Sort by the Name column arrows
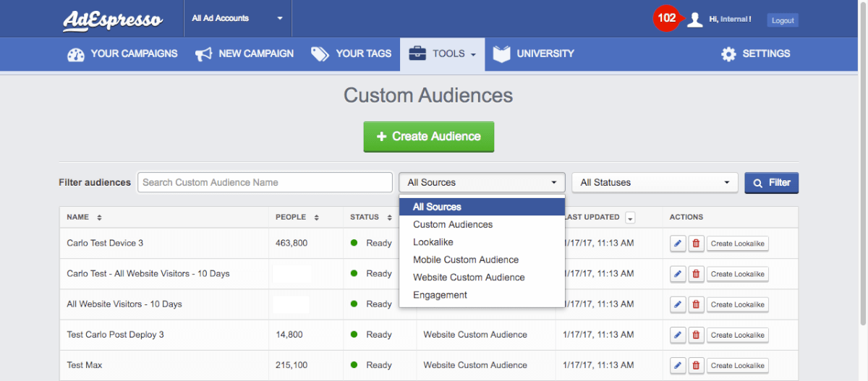 click(x=99, y=218)
